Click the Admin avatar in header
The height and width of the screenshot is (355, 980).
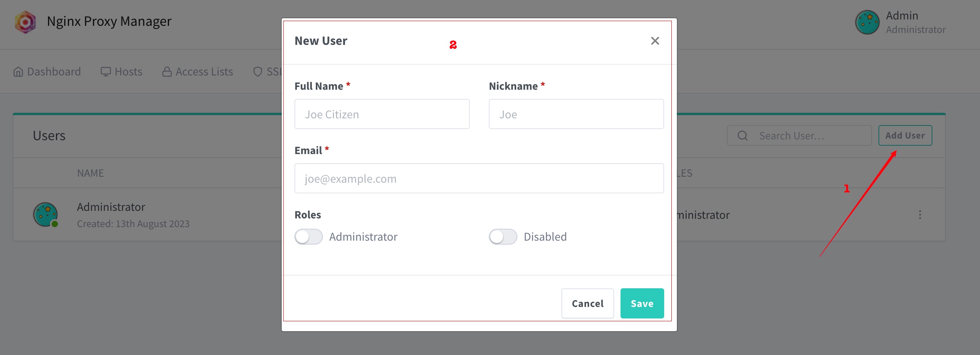[x=867, y=22]
